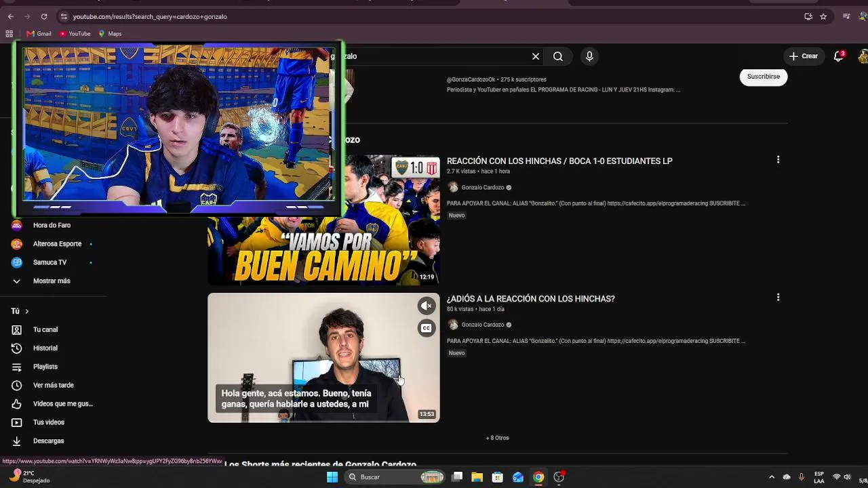868x488 pixels.
Task: Open the ¿Adiós a la reacción con los hinchas? title
Action: pyautogui.click(x=530, y=299)
